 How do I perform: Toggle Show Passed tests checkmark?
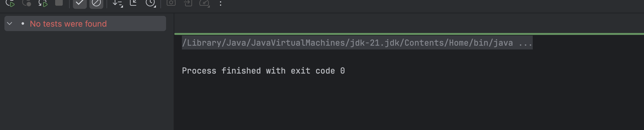pyautogui.click(x=80, y=3)
